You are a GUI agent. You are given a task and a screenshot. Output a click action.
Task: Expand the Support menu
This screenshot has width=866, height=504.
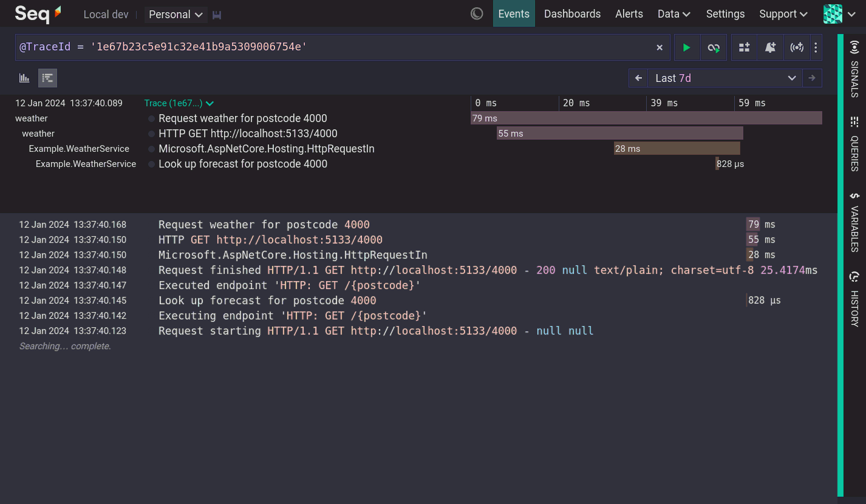pyautogui.click(x=783, y=13)
